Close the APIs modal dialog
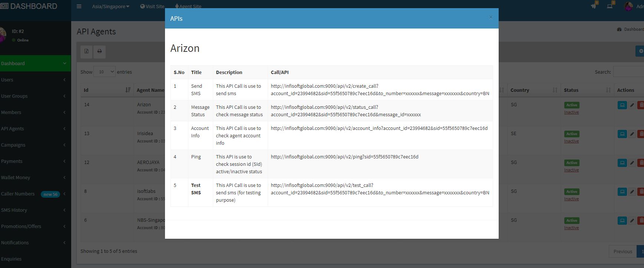The width and height of the screenshot is (644, 268). (x=491, y=17)
